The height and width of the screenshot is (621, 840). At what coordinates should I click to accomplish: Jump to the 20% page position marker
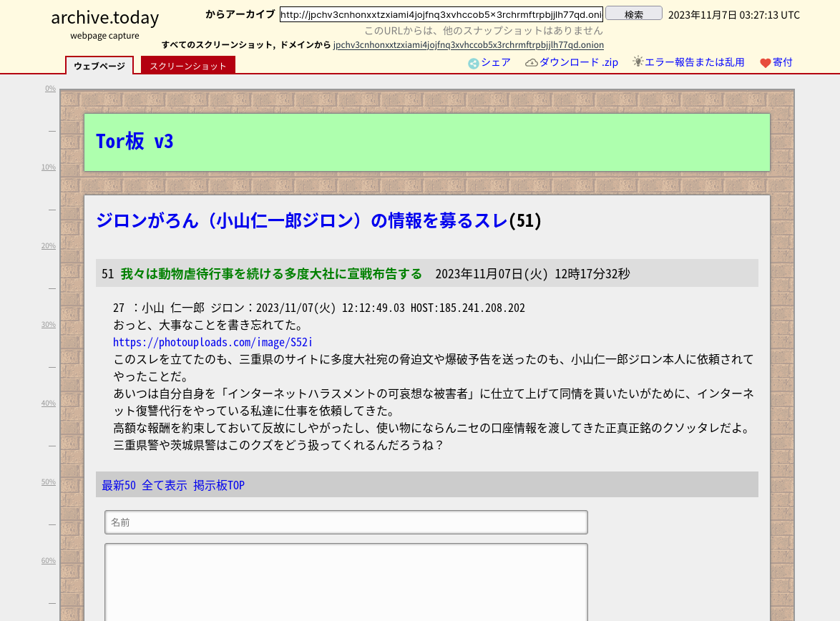pos(48,246)
